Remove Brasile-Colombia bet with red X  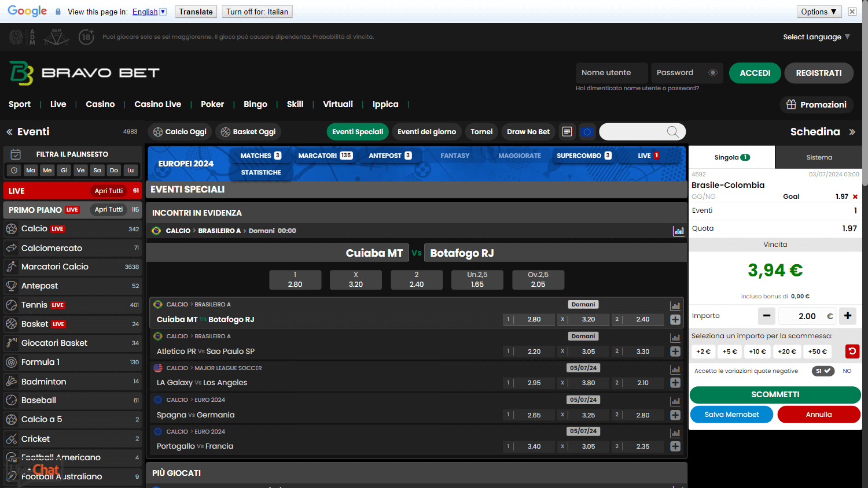point(855,197)
